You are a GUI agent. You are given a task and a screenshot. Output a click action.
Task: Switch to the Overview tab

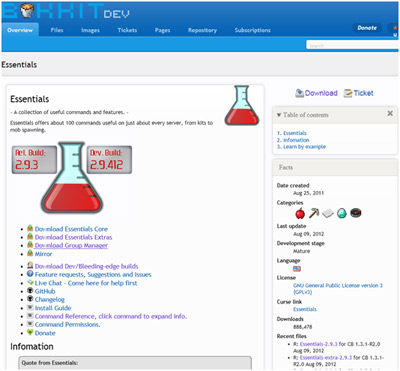pos(20,30)
